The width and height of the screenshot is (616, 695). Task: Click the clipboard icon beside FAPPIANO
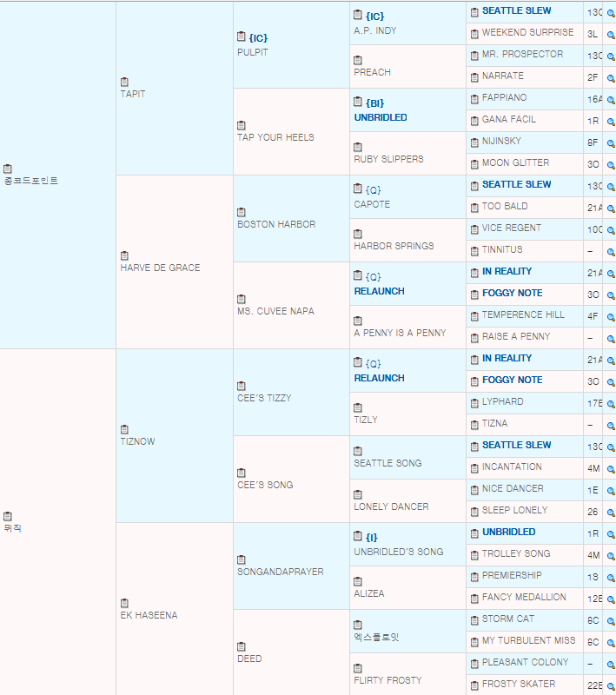(x=474, y=98)
